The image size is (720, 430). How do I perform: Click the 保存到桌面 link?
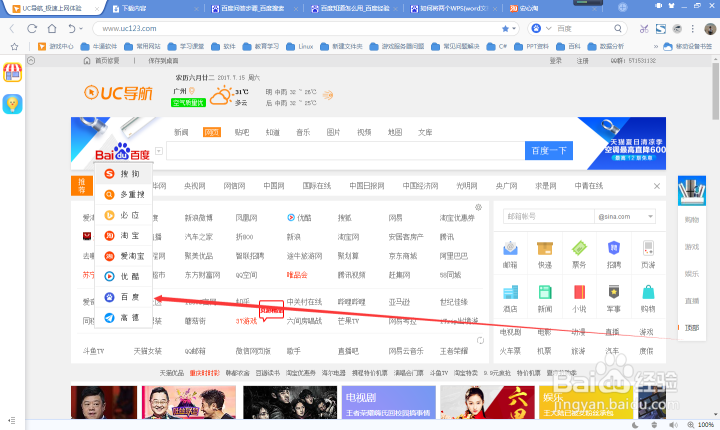point(163,61)
